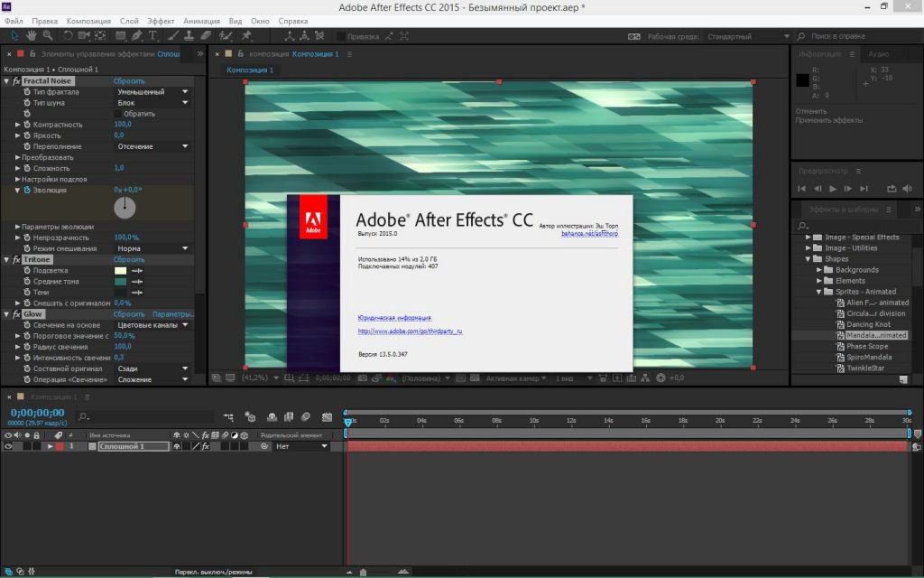
Task: Choose the Type text tool
Action: point(153,36)
